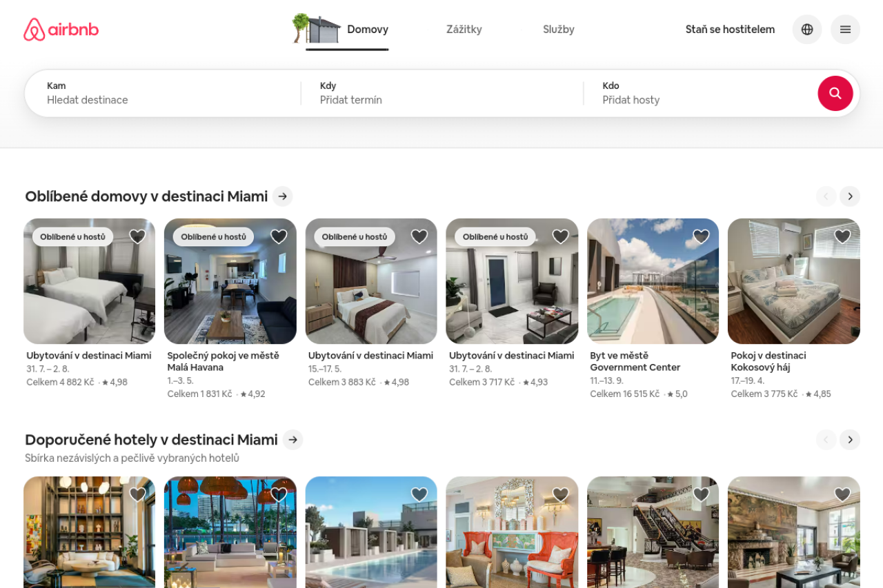Favorite the Malá Havana shared room listing
The image size is (883, 588).
279,236
